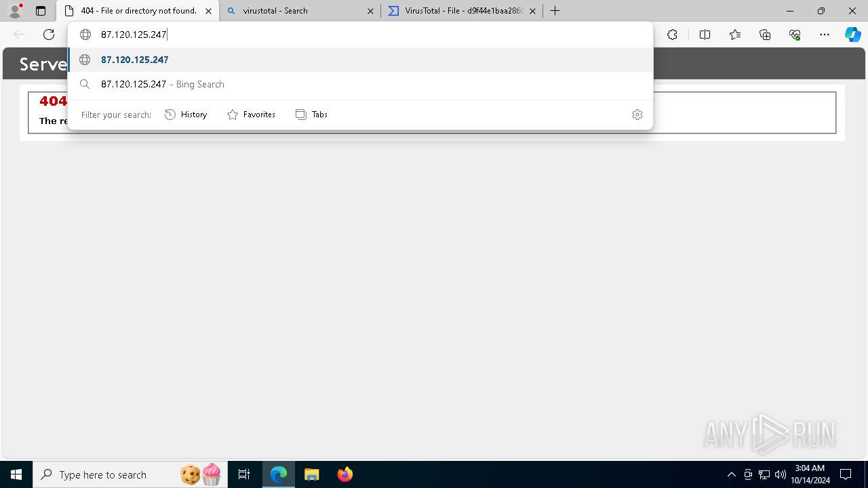Open Task View on the taskbar

click(244, 474)
